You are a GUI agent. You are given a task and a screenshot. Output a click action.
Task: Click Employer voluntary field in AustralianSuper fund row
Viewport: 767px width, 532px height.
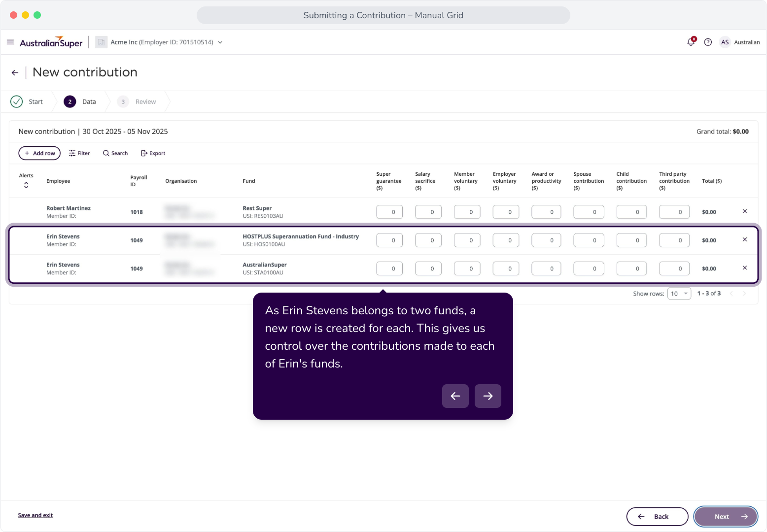point(506,268)
